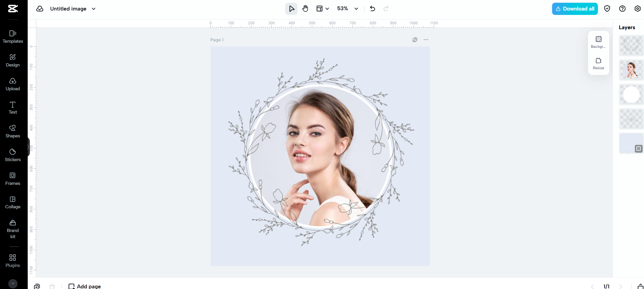Open Page 1 more options menu

tap(426, 40)
